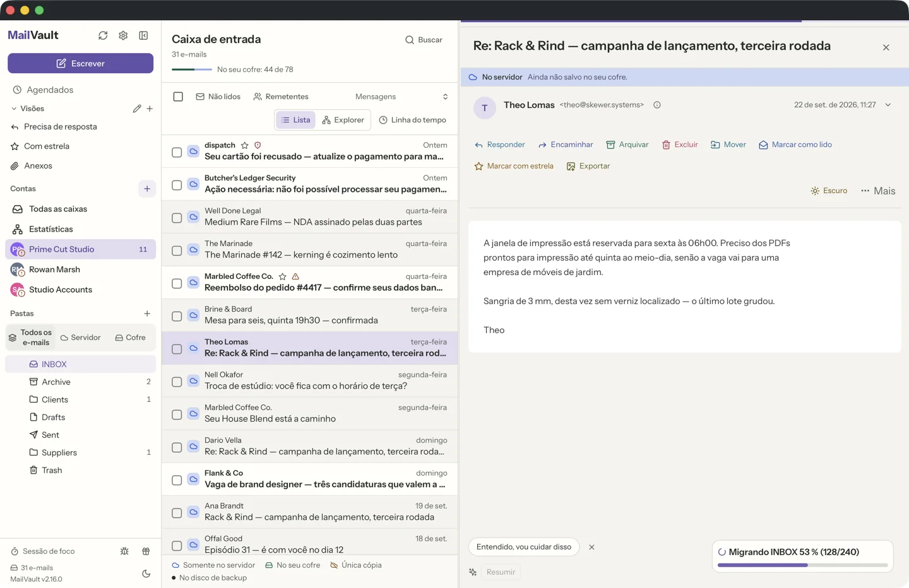Open the Exportar options
Viewport: 909px width, 588px height.
[588, 166]
